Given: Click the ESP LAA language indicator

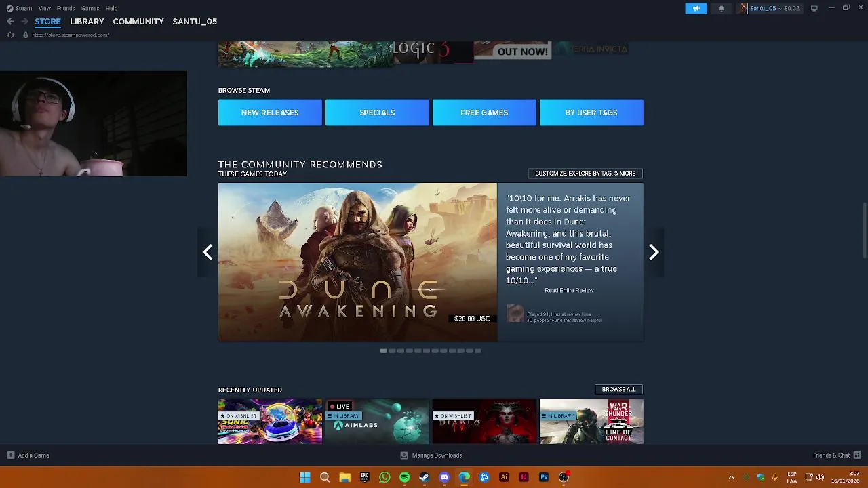Looking at the screenshot, I should click(792, 477).
